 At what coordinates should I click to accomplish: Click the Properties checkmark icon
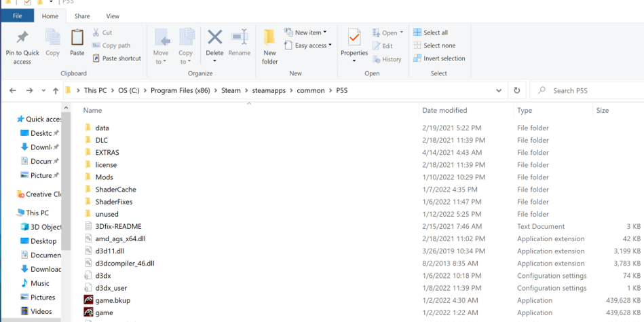tap(354, 38)
